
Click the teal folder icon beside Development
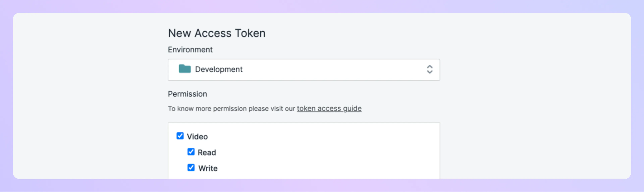pyautogui.click(x=184, y=69)
